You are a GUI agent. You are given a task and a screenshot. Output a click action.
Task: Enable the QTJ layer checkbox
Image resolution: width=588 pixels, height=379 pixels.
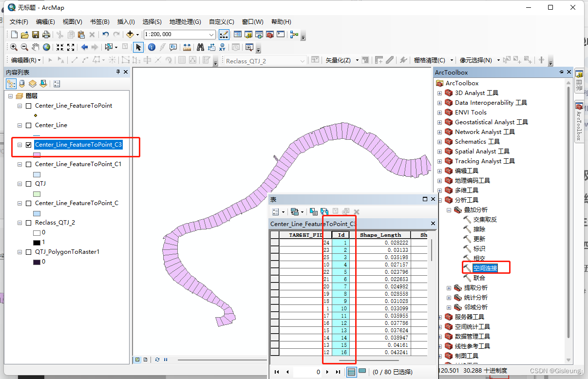pos(28,184)
